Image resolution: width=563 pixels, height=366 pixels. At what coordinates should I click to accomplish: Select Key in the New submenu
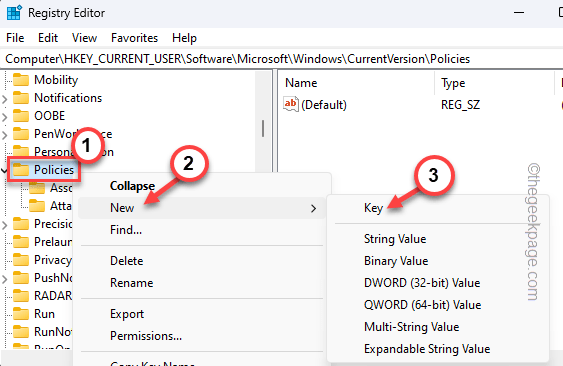coord(438,208)
